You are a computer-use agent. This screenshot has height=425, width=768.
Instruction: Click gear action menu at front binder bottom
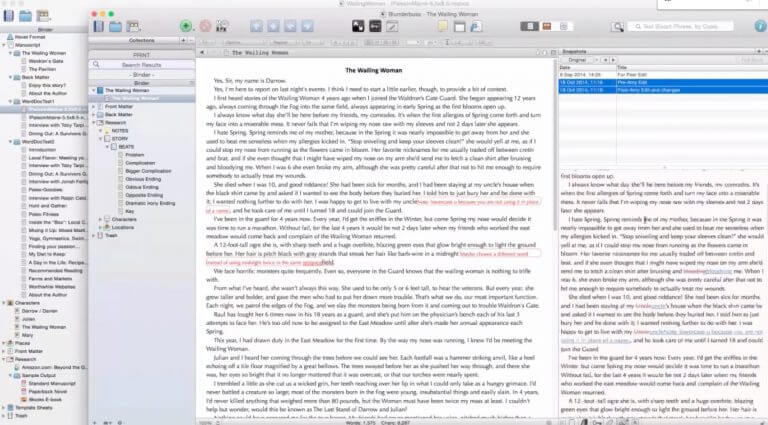click(x=120, y=422)
